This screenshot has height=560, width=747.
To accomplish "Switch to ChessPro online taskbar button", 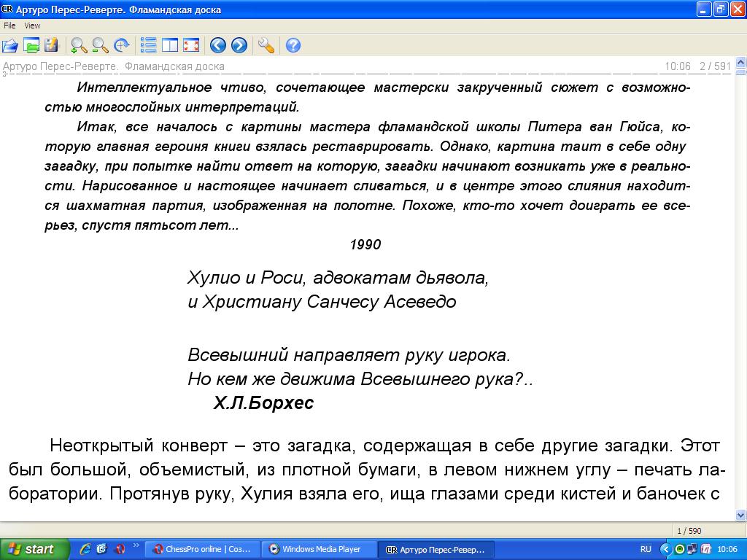I will [x=202, y=549].
